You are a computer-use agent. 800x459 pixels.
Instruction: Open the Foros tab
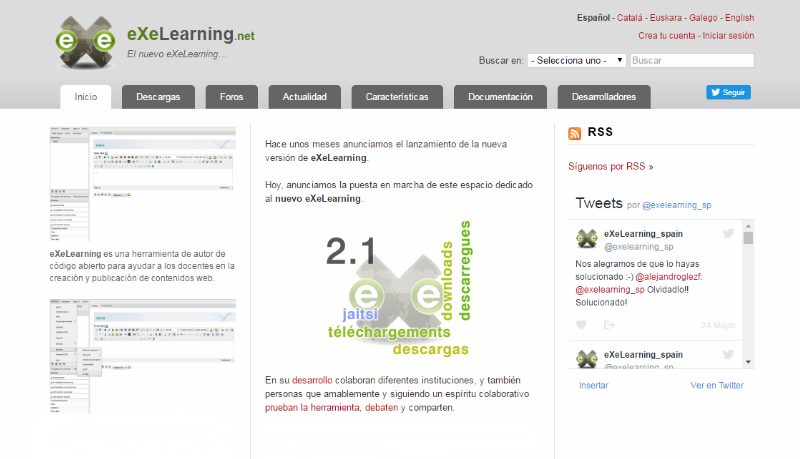tap(232, 97)
